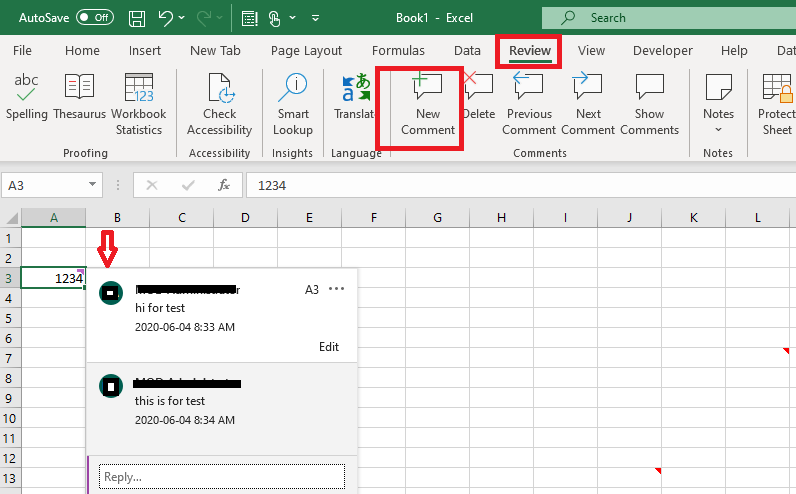
Task: Click the formula bar showing 1234
Action: [521, 185]
